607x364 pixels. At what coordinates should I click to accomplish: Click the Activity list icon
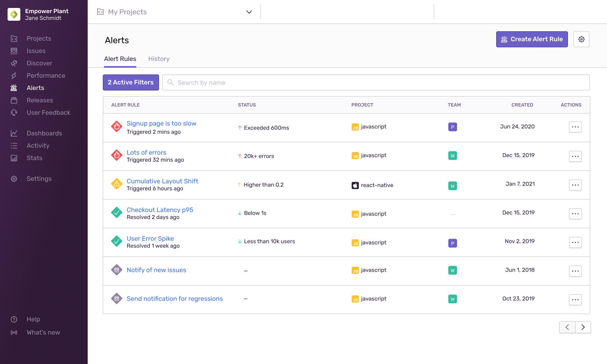[x=14, y=146]
